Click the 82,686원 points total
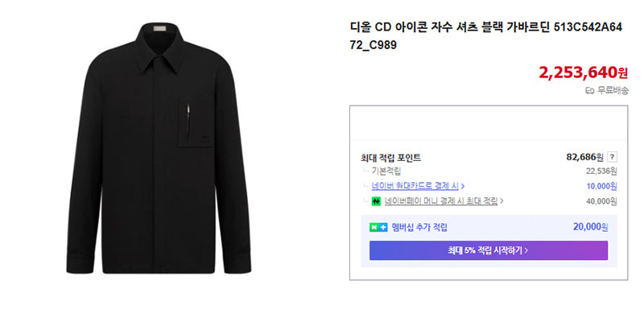The image size is (644, 310). coord(585,157)
